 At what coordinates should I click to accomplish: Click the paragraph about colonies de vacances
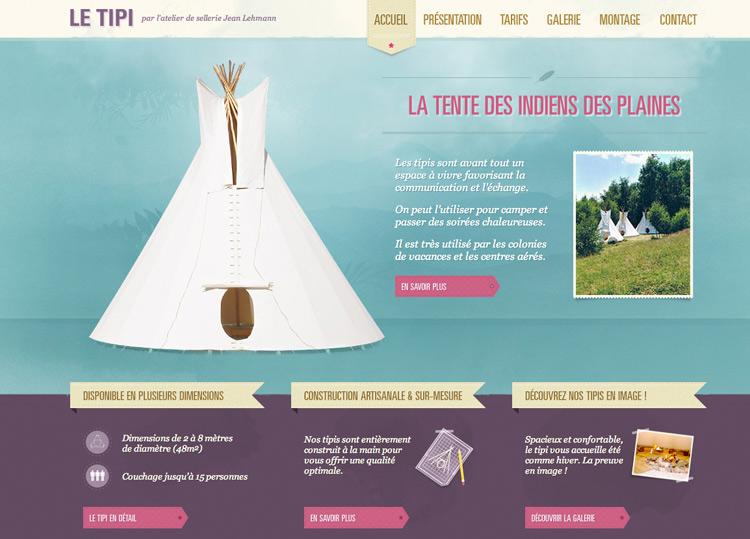pyautogui.click(x=471, y=250)
